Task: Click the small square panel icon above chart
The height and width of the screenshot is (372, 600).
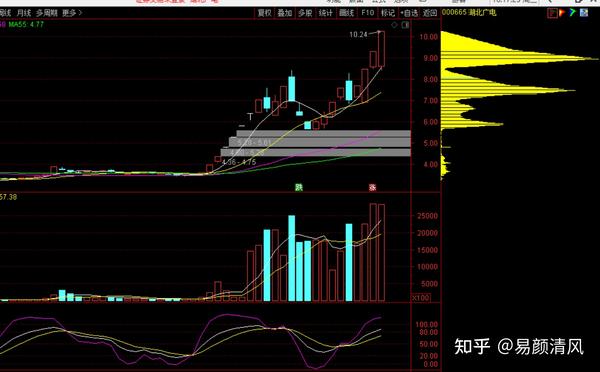Action: tap(405, 25)
